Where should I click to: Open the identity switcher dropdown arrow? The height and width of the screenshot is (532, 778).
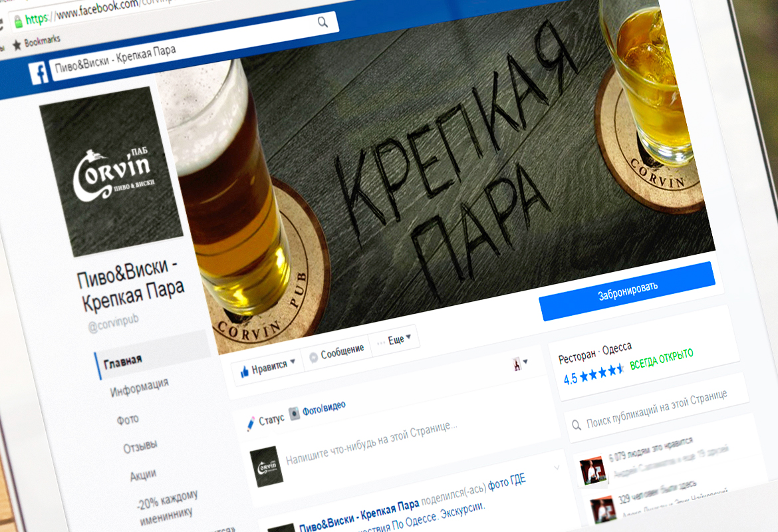coord(525,361)
